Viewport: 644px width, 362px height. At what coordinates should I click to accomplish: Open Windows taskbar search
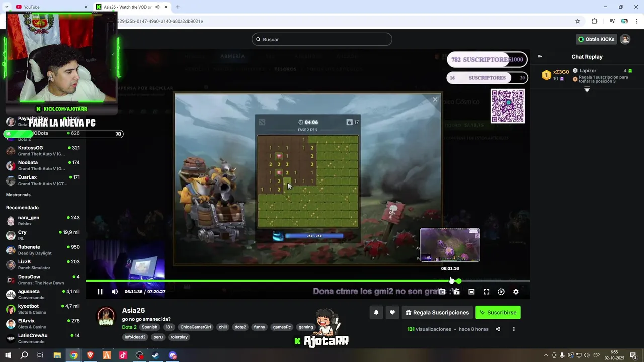coord(24,355)
